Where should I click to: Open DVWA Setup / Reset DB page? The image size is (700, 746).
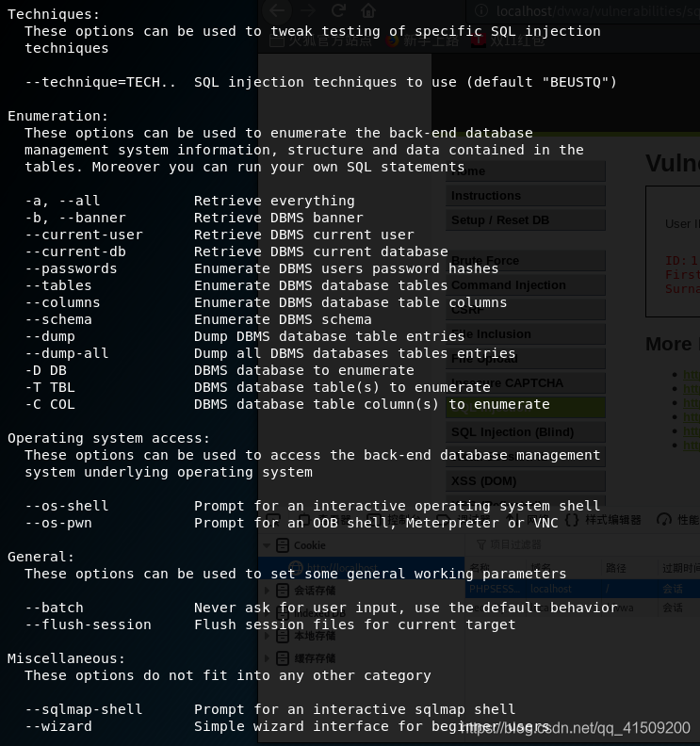pos(526,220)
